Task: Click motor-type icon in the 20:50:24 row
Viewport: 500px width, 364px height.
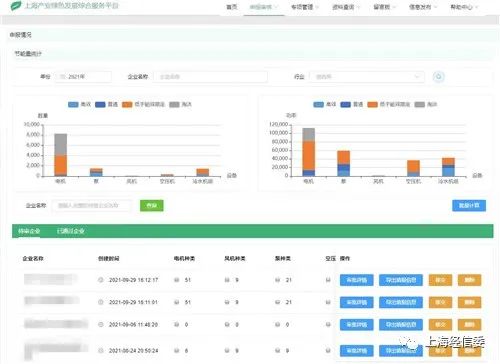Action: tap(177, 350)
